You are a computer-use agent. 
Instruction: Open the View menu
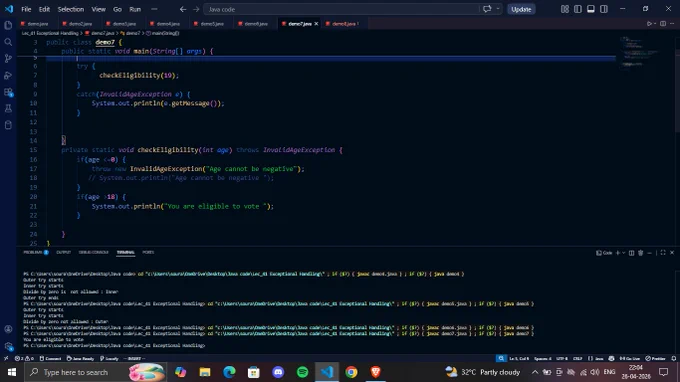(98, 9)
